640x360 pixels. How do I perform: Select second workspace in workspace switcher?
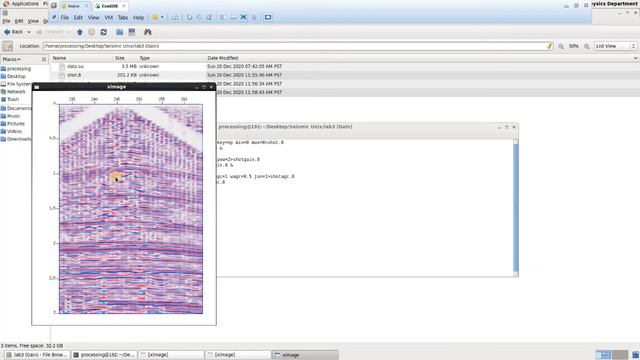pyautogui.click(x=620, y=355)
